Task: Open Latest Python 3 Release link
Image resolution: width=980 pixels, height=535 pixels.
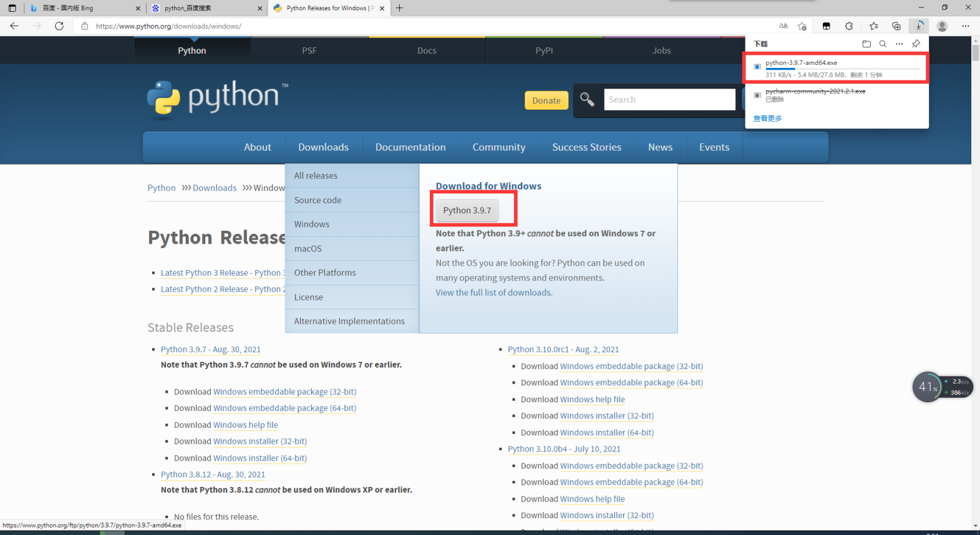Action: (x=223, y=273)
